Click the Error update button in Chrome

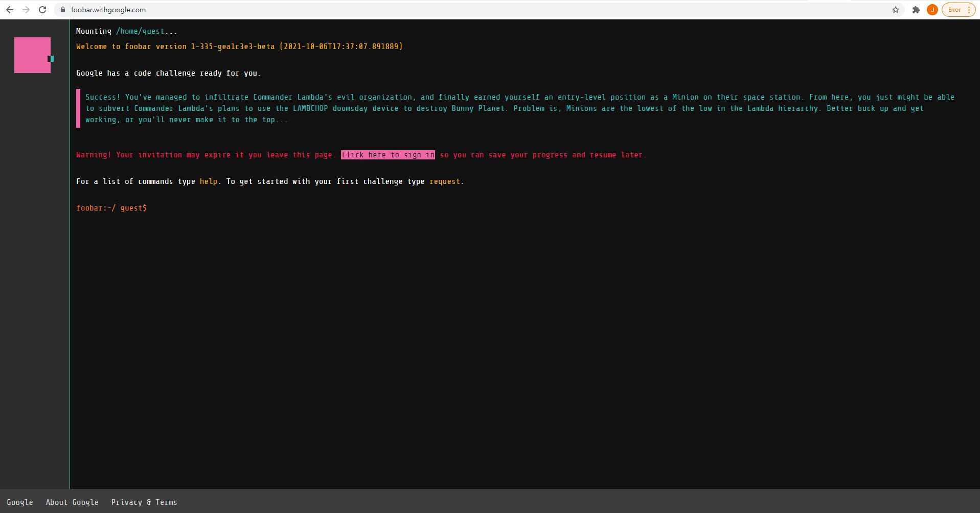(959, 10)
